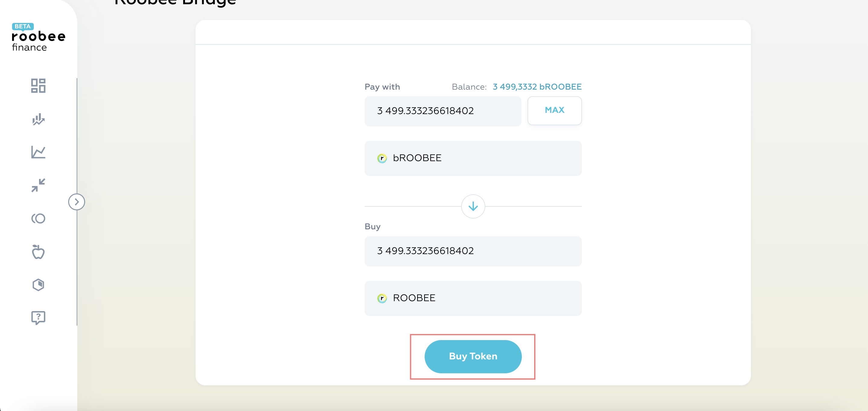Click the 'Balance:' label text
Screen dimensions: 868x411
469,87
